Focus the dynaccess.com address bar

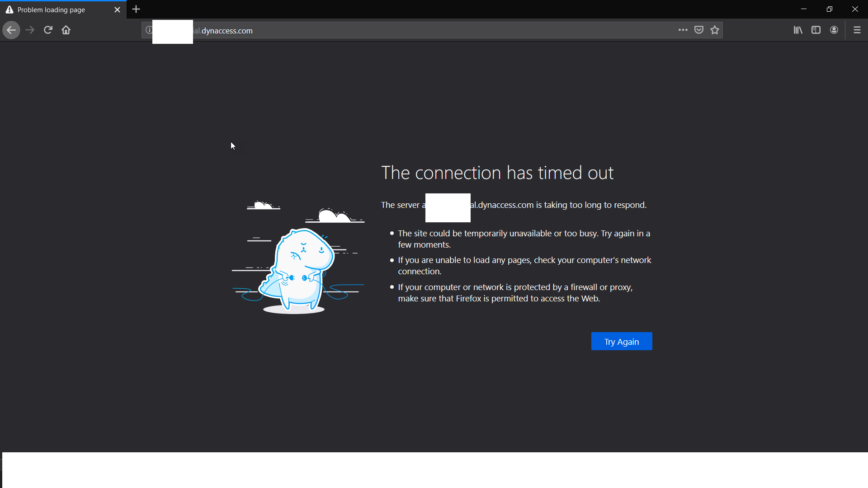coord(407,30)
